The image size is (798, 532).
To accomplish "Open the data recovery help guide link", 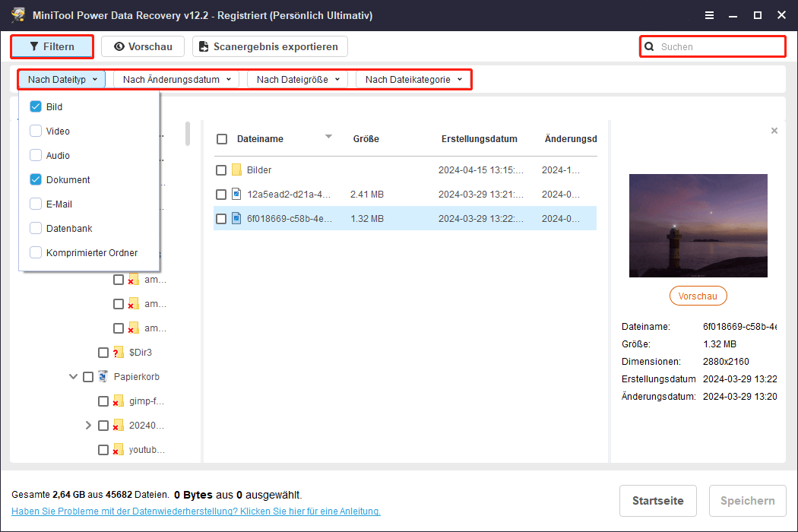I will pyautogui.click(x=196, y=511).
